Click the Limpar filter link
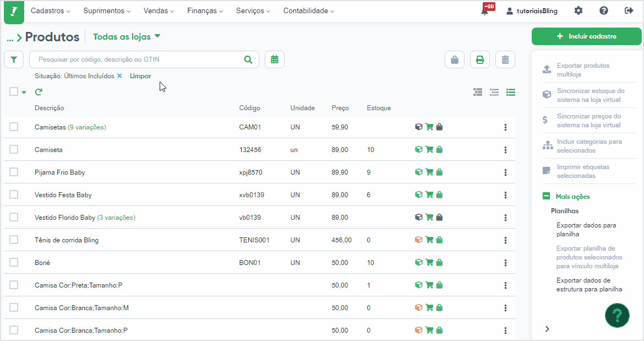The image size is (644, 341). click(x=140, y=76)
